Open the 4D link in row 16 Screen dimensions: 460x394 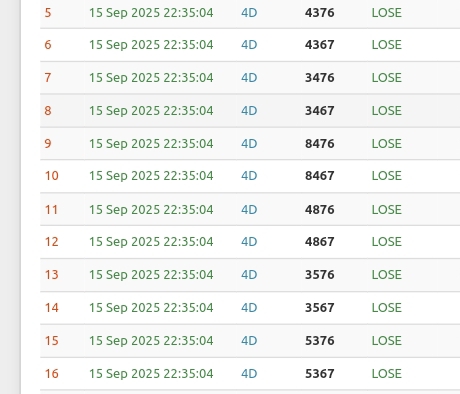249,374
